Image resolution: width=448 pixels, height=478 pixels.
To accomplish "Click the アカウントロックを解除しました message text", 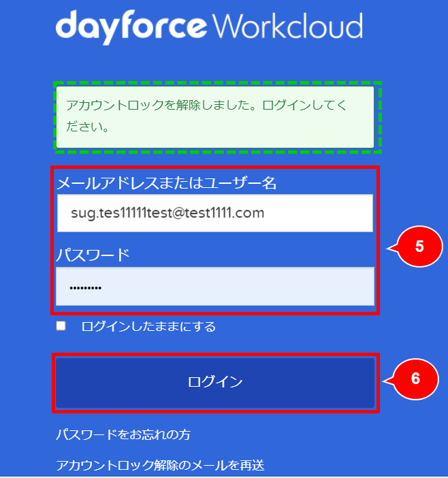I will 204,106.
